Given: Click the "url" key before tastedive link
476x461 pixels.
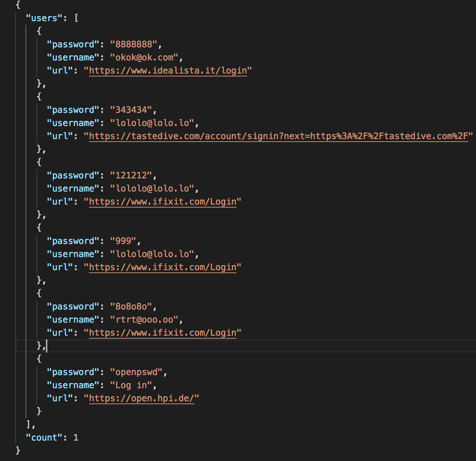Looking at the screenshot, I should [60, 136].
